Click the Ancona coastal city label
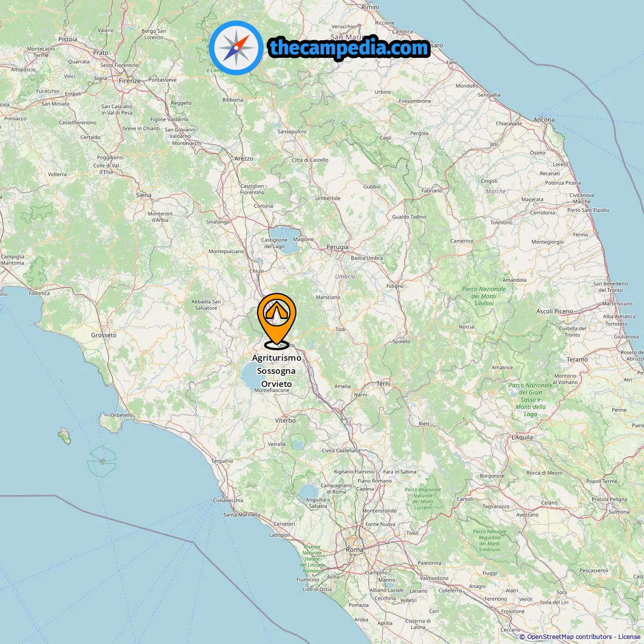This screenshot has height=644, width=644. pyautogui.click(x=544, y=120)
